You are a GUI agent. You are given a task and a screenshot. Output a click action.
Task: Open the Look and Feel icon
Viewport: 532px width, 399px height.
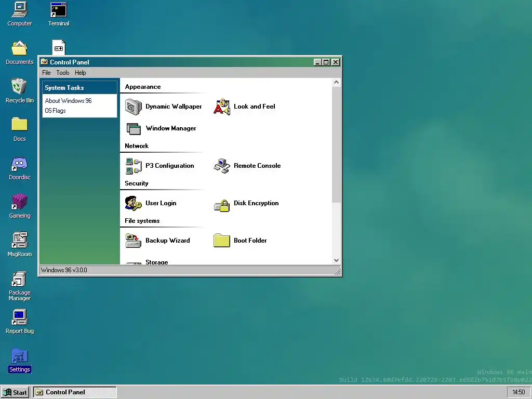pos(222,107)
